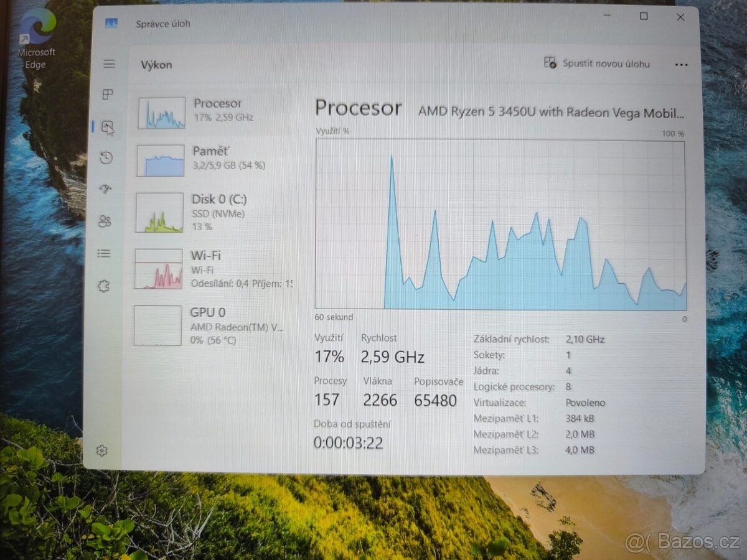Viewport: 747px width, 560px height.
Task: Select the Performance view icon
Action: click(109, 127)
